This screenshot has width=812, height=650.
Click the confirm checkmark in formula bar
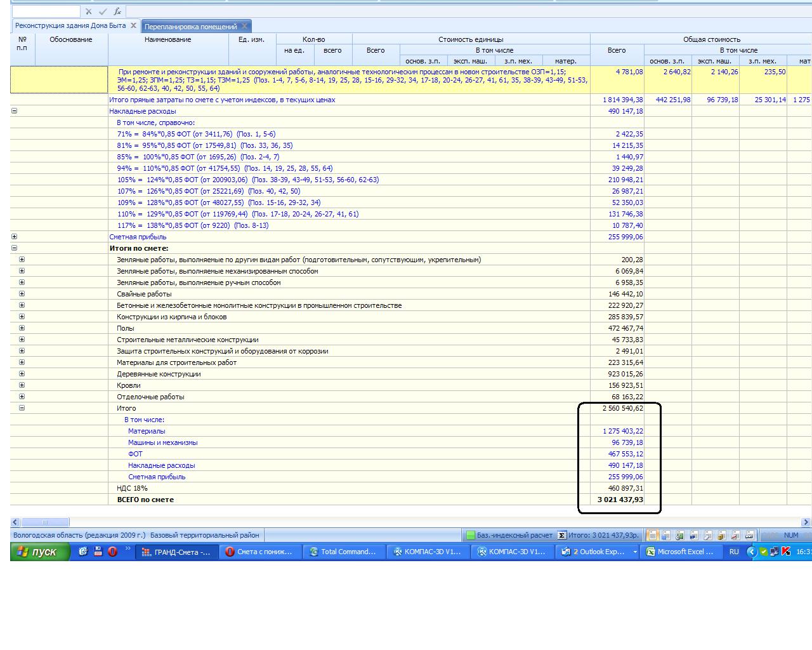coord(103,11)
